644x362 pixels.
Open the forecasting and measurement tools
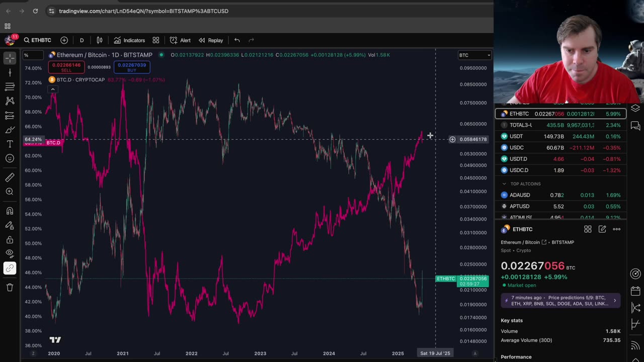point(10,116)
